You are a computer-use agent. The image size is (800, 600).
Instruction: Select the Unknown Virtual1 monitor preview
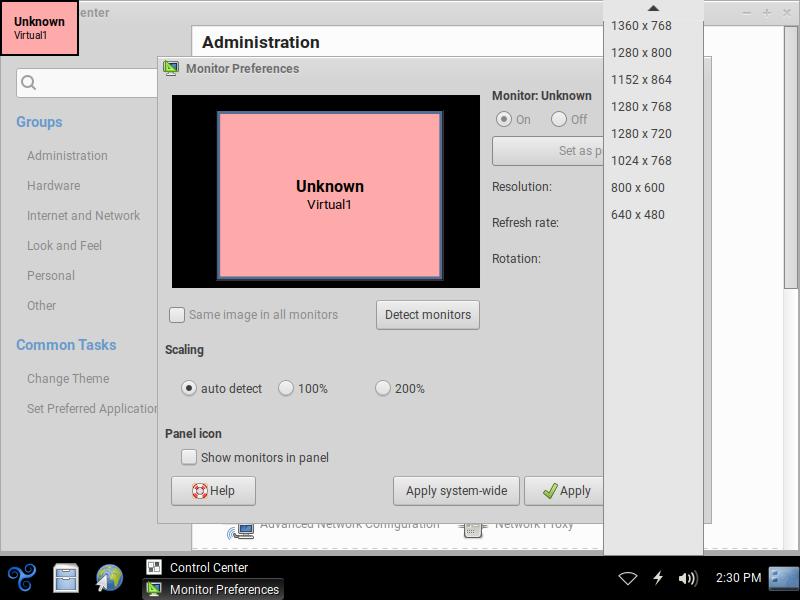click(330, 195)
